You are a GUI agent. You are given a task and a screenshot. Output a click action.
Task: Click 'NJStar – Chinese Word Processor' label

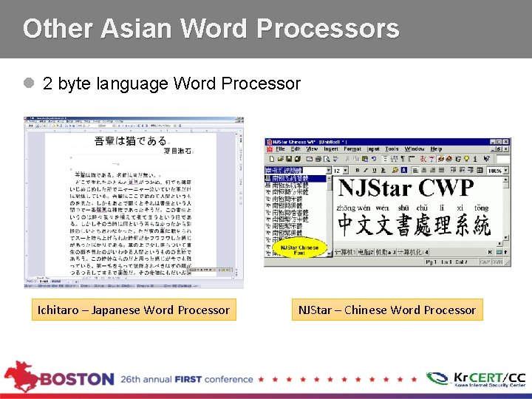[x=387, y=310]
